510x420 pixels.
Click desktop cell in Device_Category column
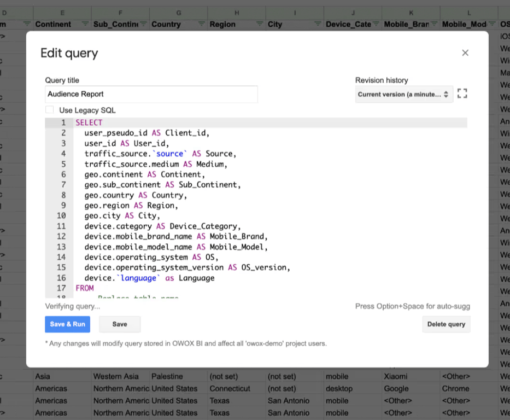pos(353,388)
